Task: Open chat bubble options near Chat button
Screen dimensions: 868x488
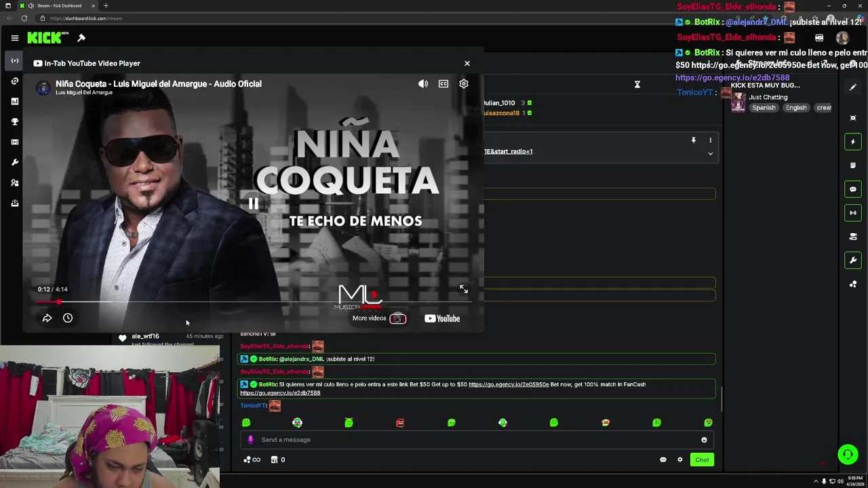Action: click(663, 460)
